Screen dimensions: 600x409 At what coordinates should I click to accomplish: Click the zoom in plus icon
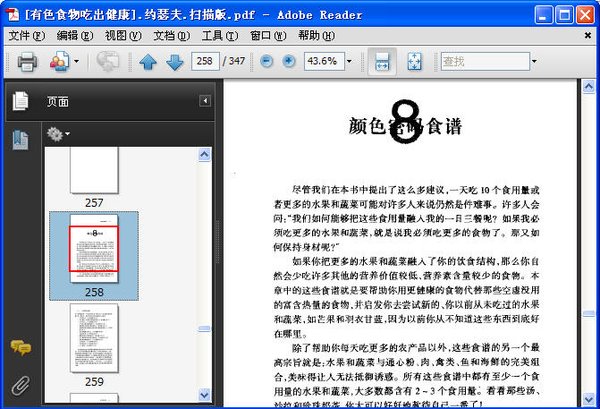point(289,61)
